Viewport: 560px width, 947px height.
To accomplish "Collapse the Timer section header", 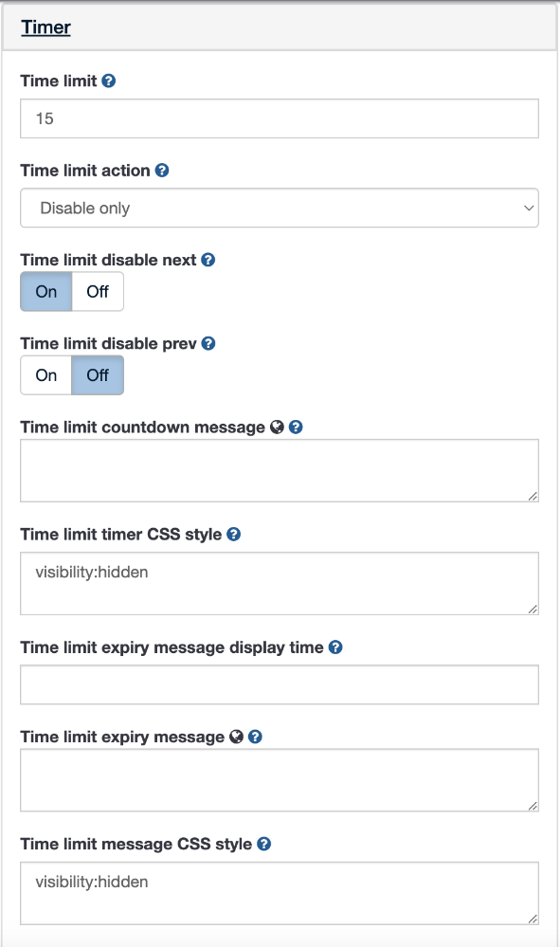I will (45, 27).
